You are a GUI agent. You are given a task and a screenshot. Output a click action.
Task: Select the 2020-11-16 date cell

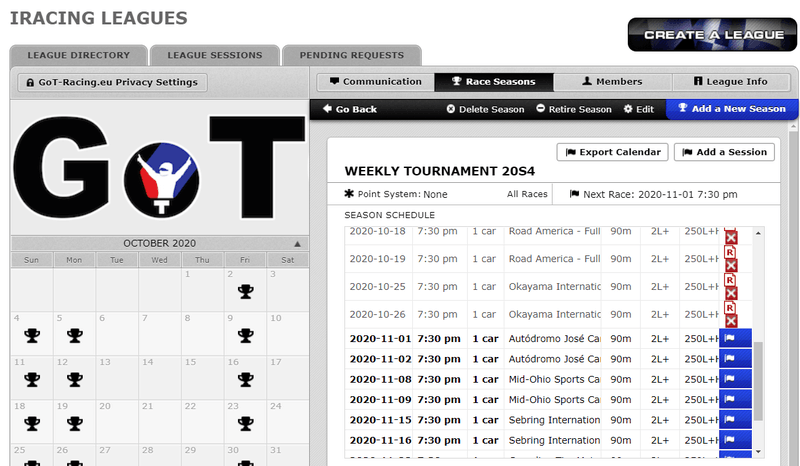tap(380, 440)
